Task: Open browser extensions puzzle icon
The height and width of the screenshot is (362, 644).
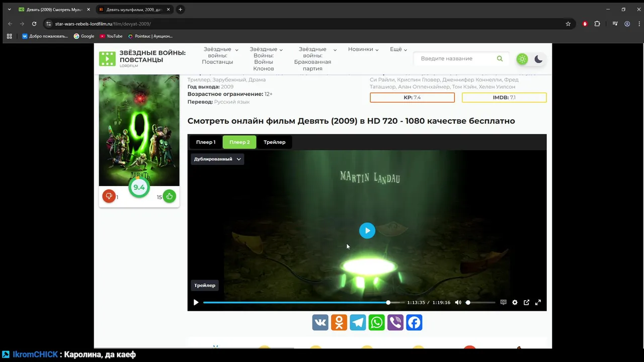Action: tap(597, 24)
